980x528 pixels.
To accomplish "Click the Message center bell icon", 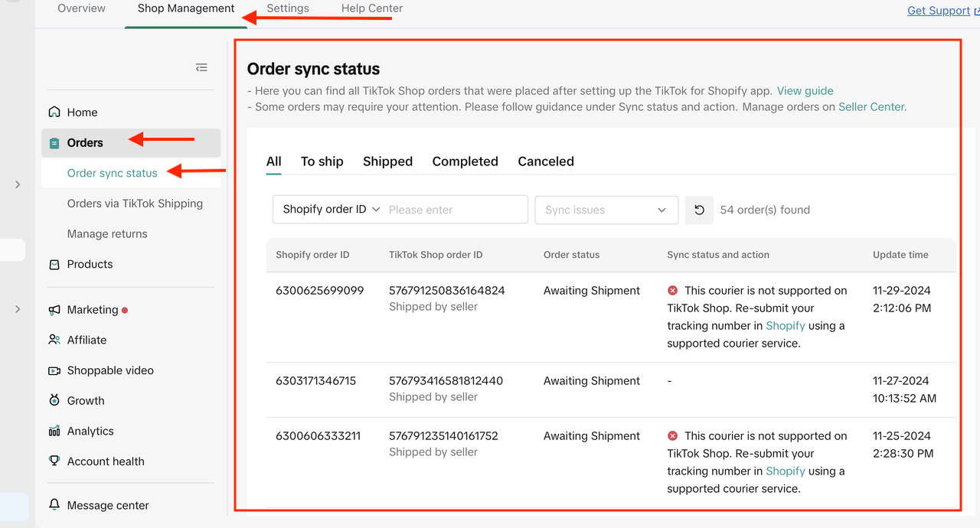I will click(x=54, y=505).
